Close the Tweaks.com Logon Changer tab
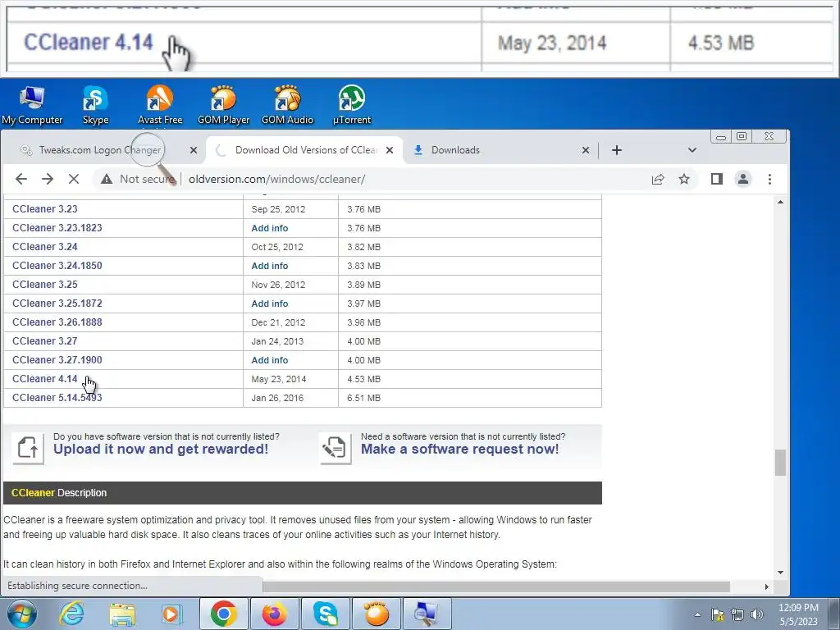Viewport: 840px width, 630px height. coord(194,150)
